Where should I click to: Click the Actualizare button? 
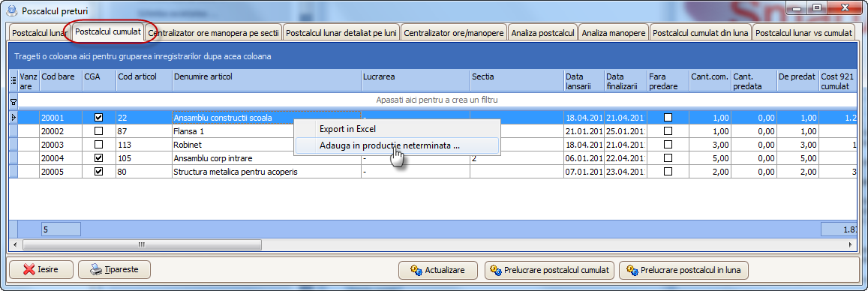(x=438, y=271)
